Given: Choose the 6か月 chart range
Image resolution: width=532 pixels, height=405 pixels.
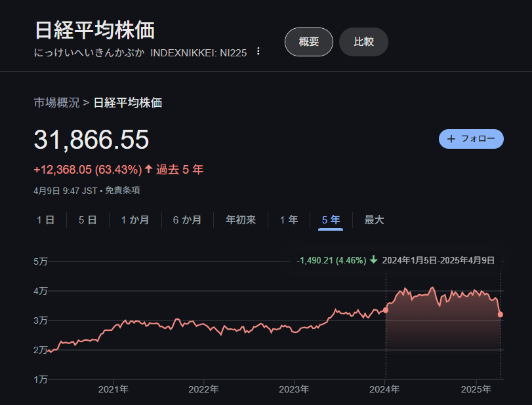Looking at the screenshot, I should 187,220.
